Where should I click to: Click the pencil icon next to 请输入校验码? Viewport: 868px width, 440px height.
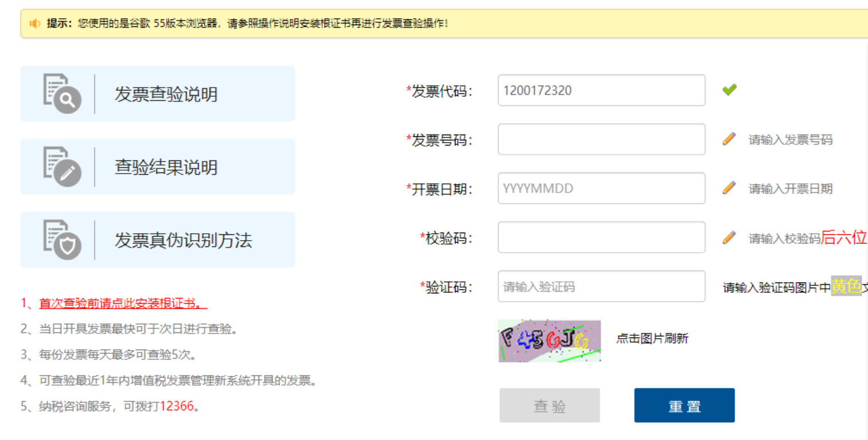[729, 238]
